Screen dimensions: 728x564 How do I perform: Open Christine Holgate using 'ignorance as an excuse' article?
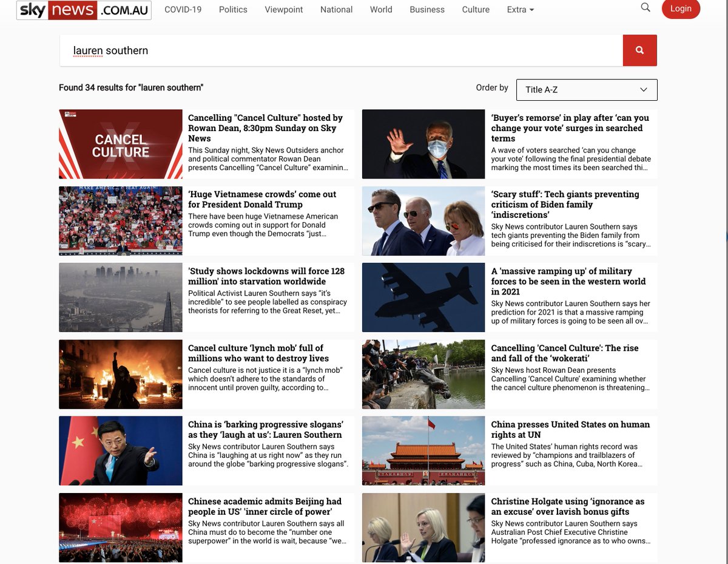pos(568,506)
